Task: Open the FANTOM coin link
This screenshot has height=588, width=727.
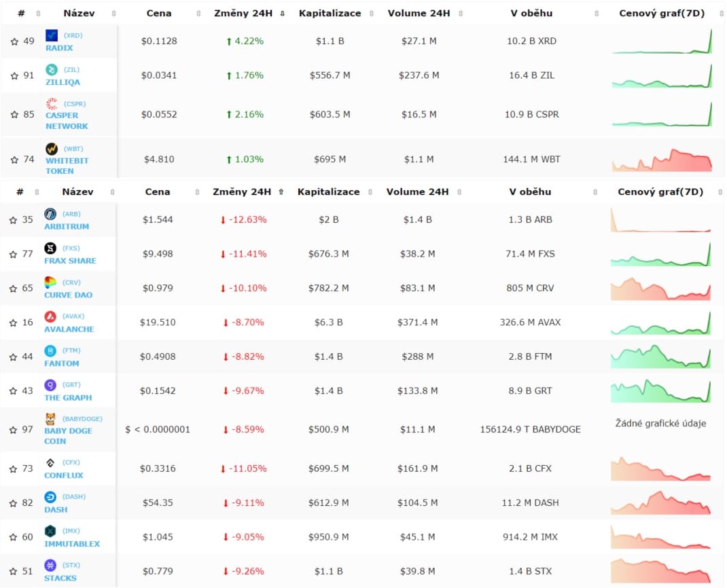Action: point(61,364)
